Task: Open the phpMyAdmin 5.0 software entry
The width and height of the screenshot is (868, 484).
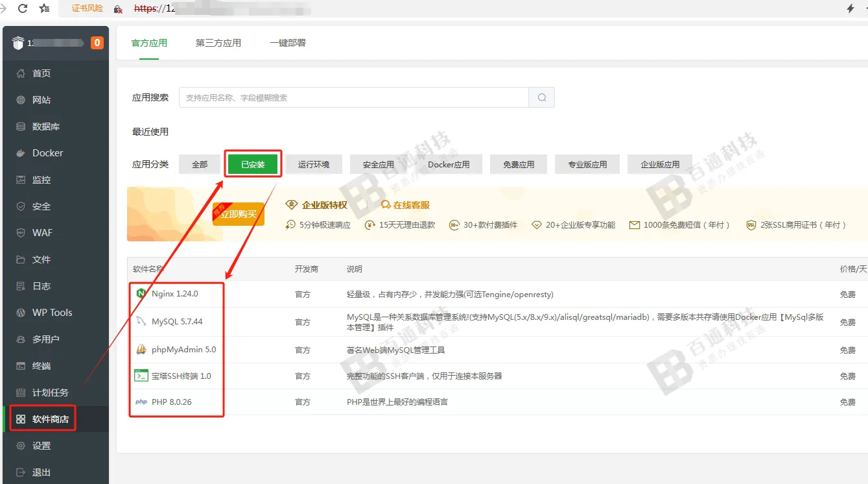Action: (x=184, y=350)
